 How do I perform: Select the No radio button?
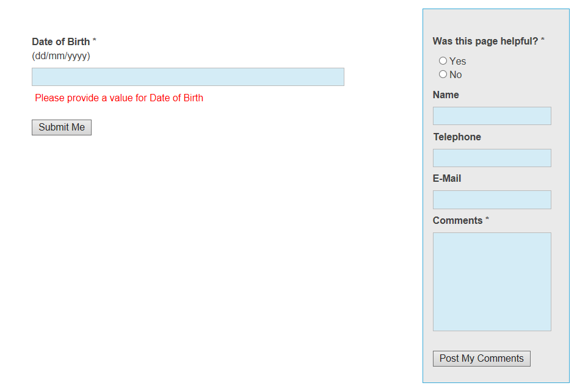coord(443,74)
